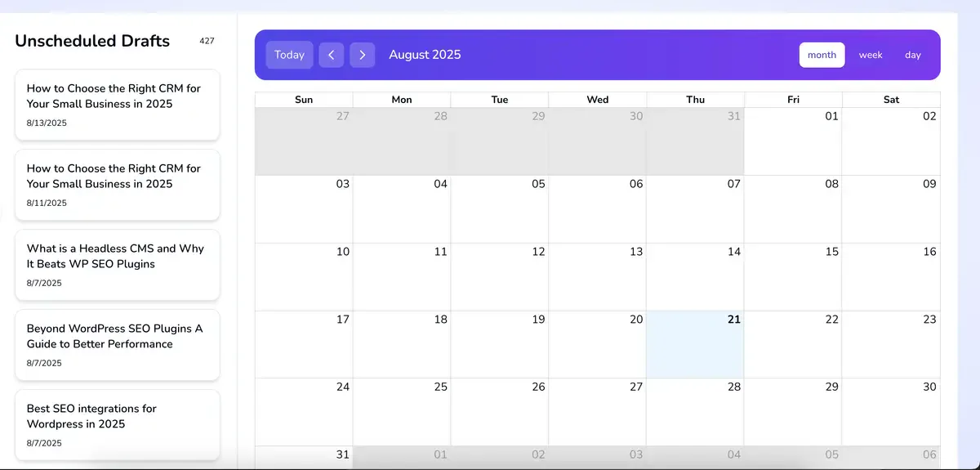Viewport: 980px width, 470px height.
Task: Select greyed-out July 27 cell
Action: coord(304,141)
